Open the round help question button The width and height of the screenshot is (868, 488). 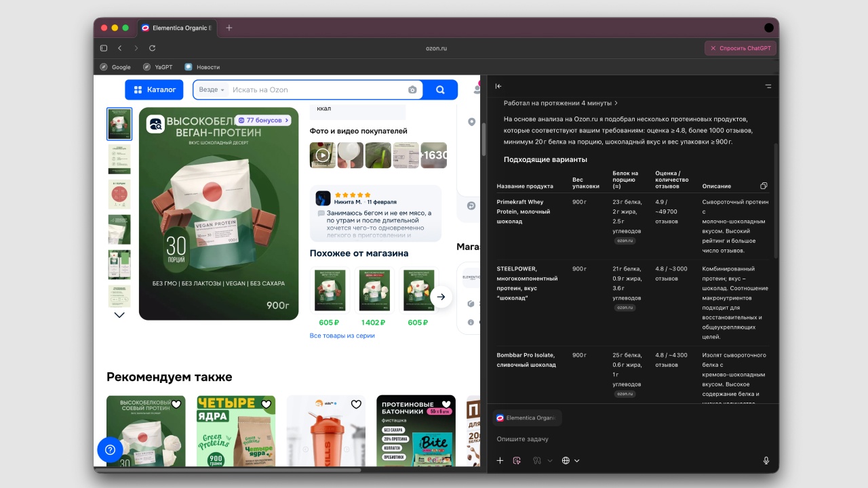click(x=110, y=449)
